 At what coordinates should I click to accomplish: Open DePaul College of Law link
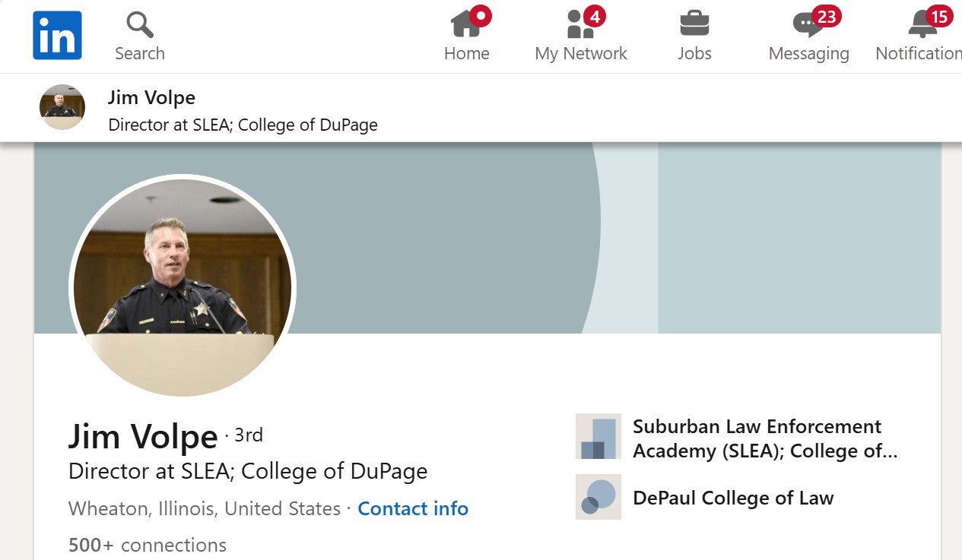point(733,498)
